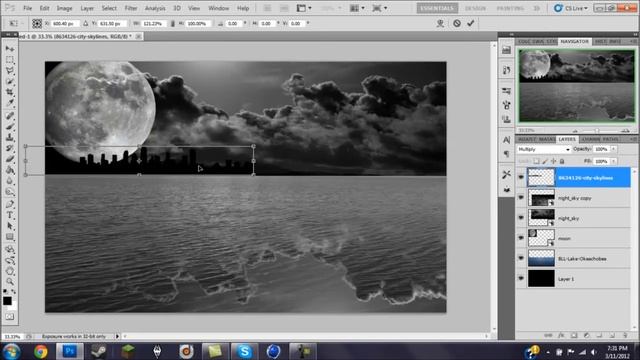The height and width of the screenshot is (360, 640).
Task: Select the Clone Stamp tool
Action: coord(10,138)
